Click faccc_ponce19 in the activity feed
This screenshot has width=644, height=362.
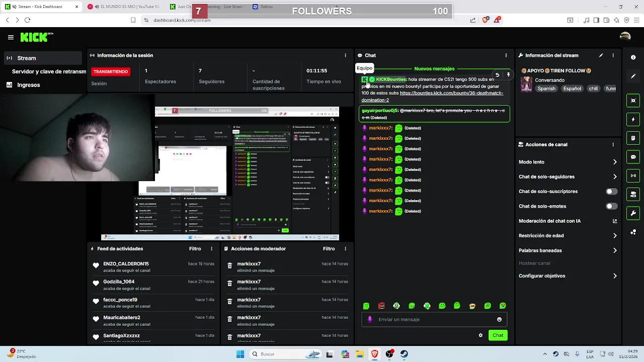120,300
